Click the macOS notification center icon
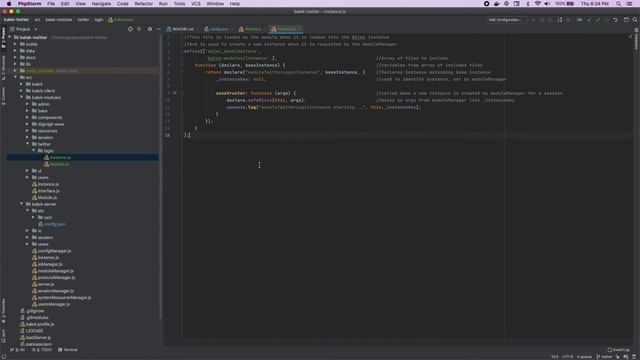Image resolution: width=640 pixels, height=360 pixels. (629, 4)
